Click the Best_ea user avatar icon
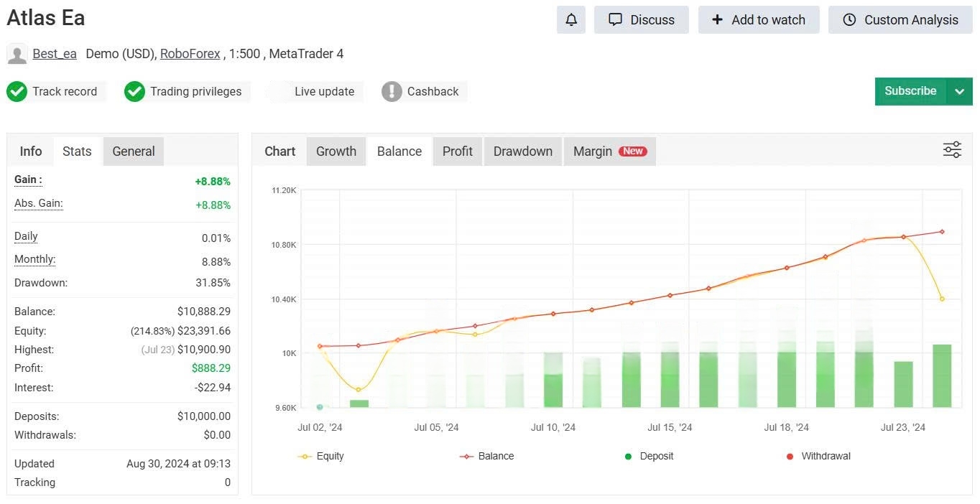 pyautogui.click(x=17, y=54)
